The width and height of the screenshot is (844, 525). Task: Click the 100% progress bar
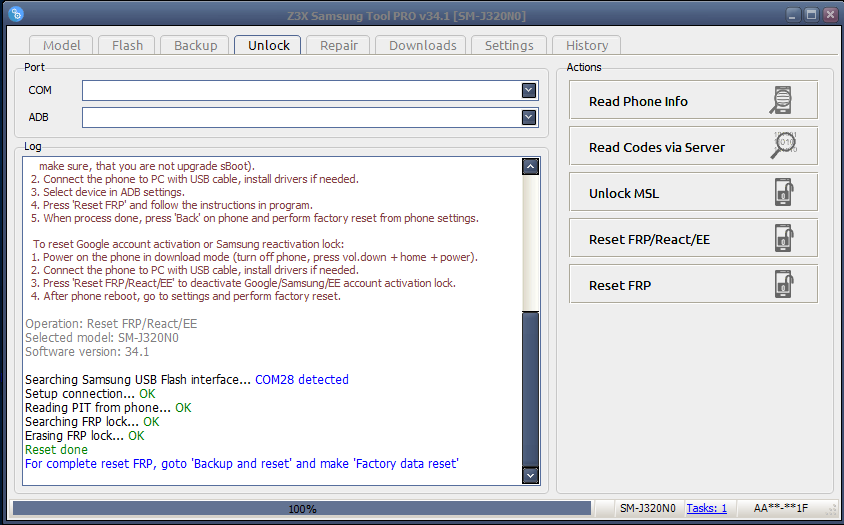302,508
